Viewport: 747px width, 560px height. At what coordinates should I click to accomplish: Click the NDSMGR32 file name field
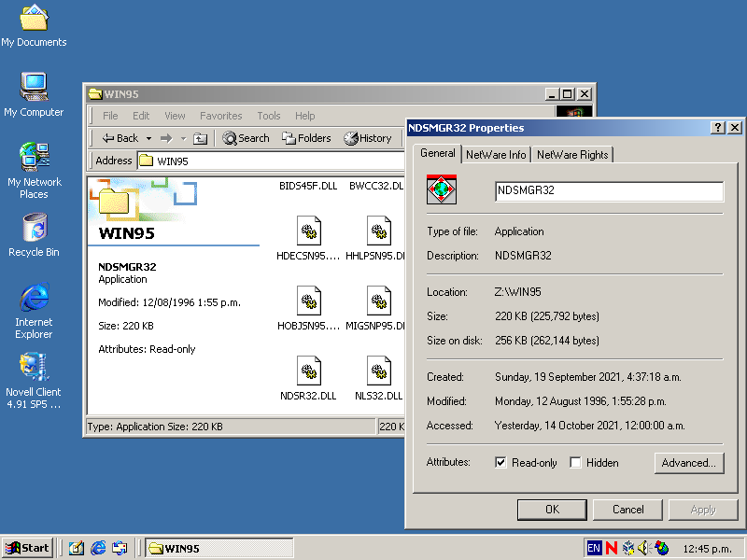tap(610, 191)
